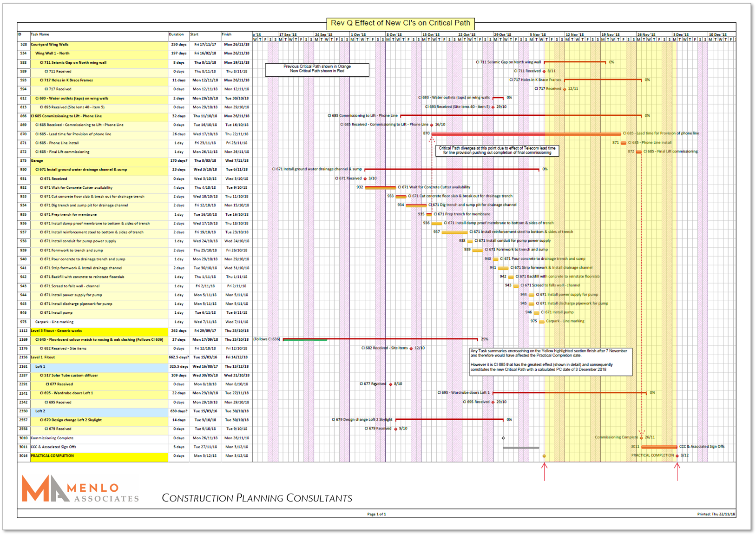The image size is (756, 535).
Task: Click row ID 588 cell
Action: (x=23, y=63)
